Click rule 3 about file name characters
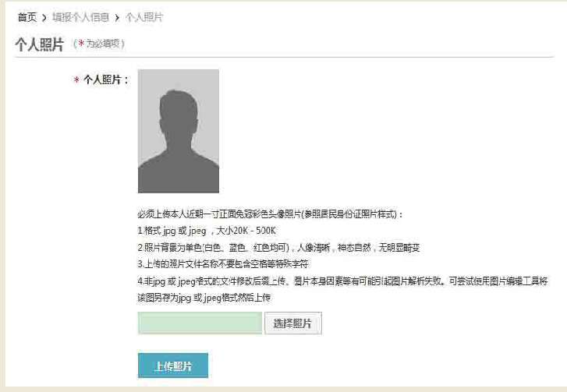This screenshot has height=392, width=567. point(223,264)
